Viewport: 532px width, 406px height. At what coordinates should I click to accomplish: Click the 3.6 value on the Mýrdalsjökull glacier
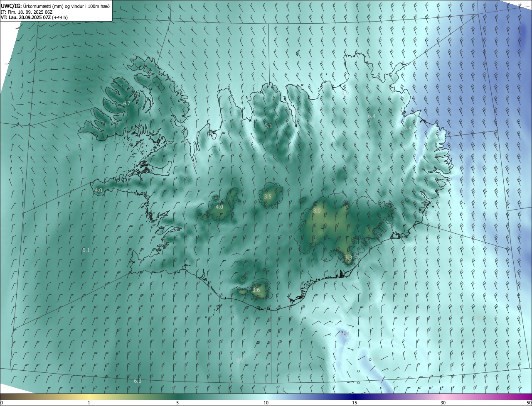click(x=256, y=290)
